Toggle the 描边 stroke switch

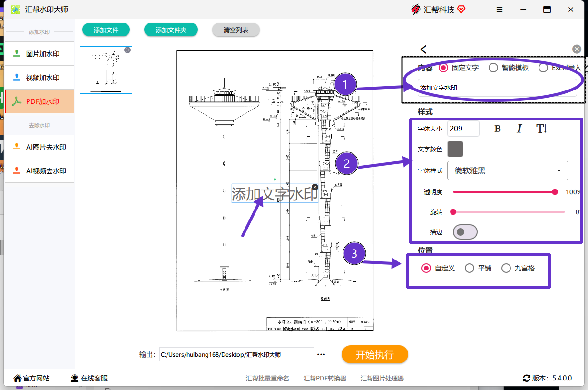coord(465,232)
